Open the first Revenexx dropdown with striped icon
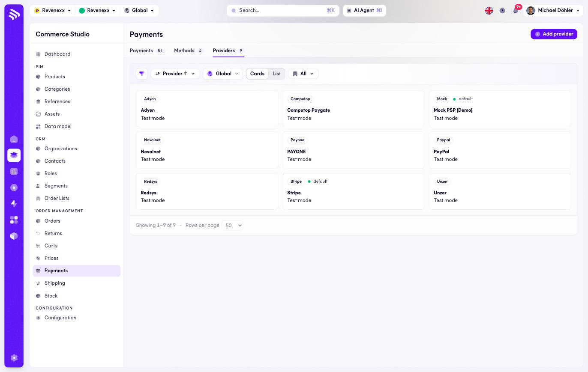This screenshot has height=372, width=588. tap(53, 10)
